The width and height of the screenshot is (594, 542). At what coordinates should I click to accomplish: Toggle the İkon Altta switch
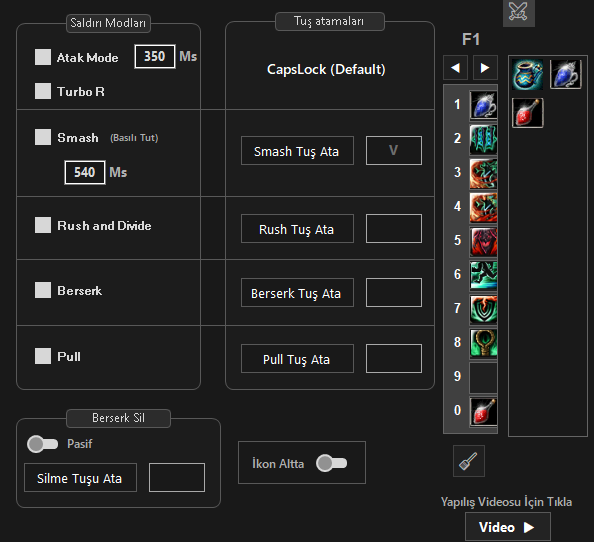pos(331,463)
